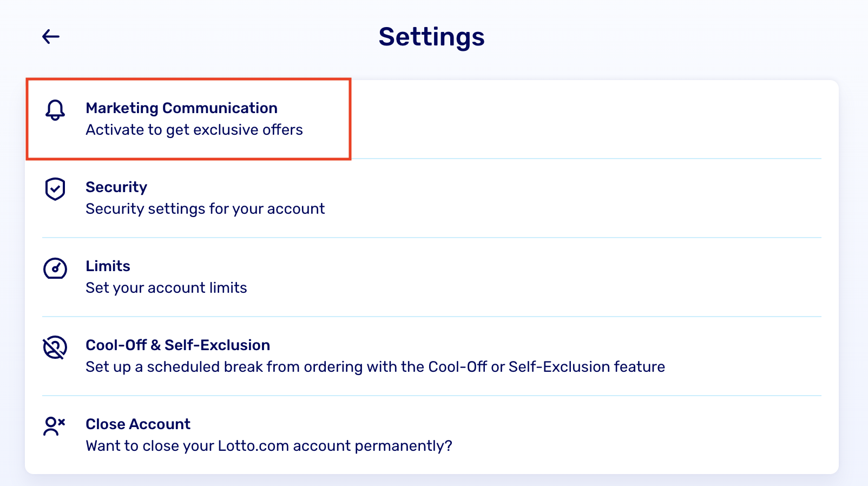Click the Settings page title
The height and width of the screenshot is (486, 868).
pyautogui.click(x=431, y=37)
